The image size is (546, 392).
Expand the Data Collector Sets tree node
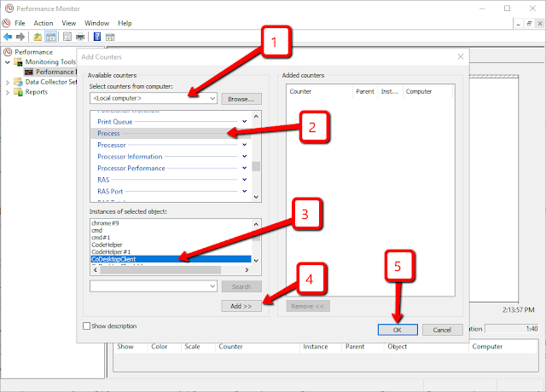(x=8, y=82)
